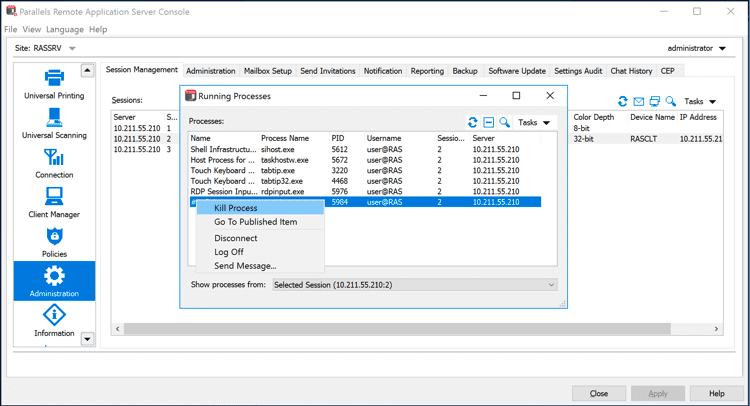Click the Close button at bottom
This screenshot has height=406, width=750.
pos(599,394)
